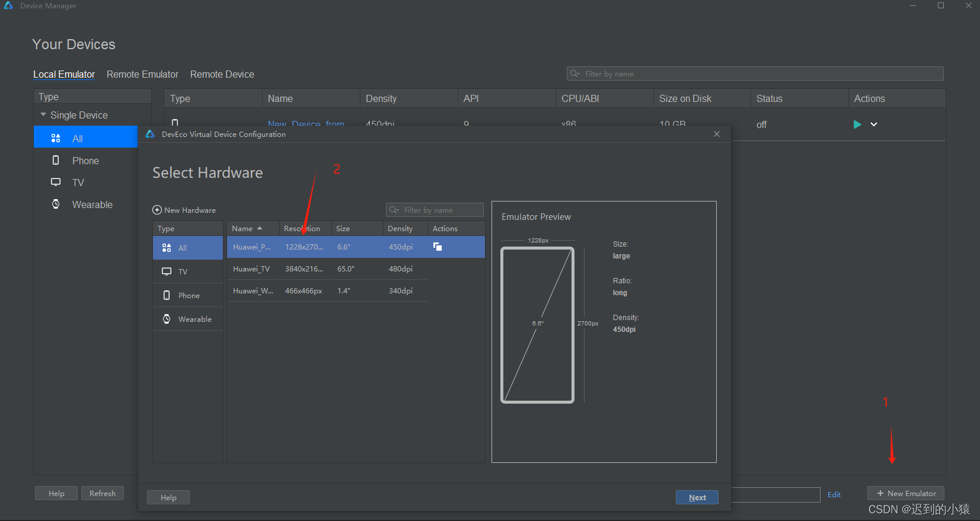Switch to the Local Emulator tab
The image size is (980, 521).
[64, 74]
